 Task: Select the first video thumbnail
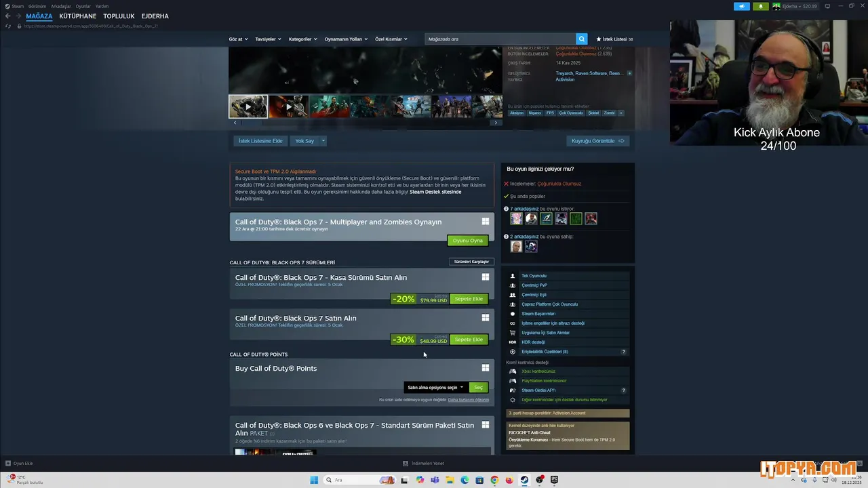coord(248,106)
